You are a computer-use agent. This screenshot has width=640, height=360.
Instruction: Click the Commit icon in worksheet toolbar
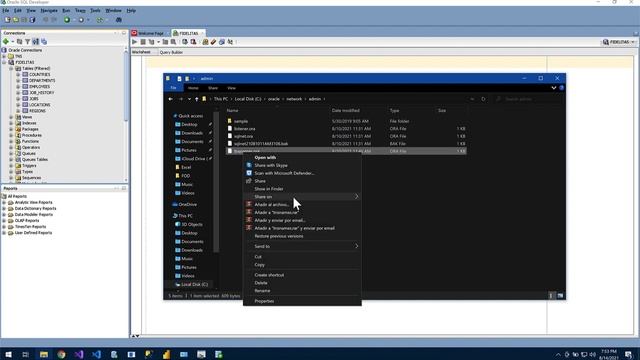coord(185,42)
